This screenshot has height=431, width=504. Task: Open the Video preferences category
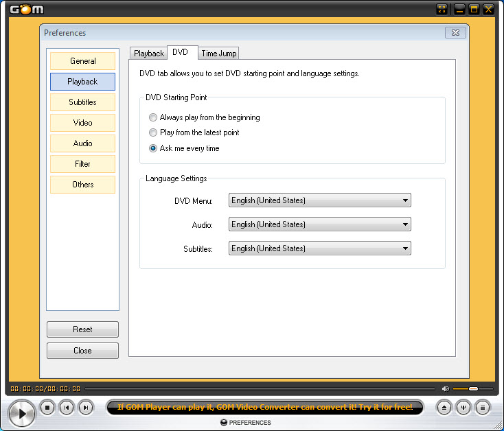tap(82, 123)
